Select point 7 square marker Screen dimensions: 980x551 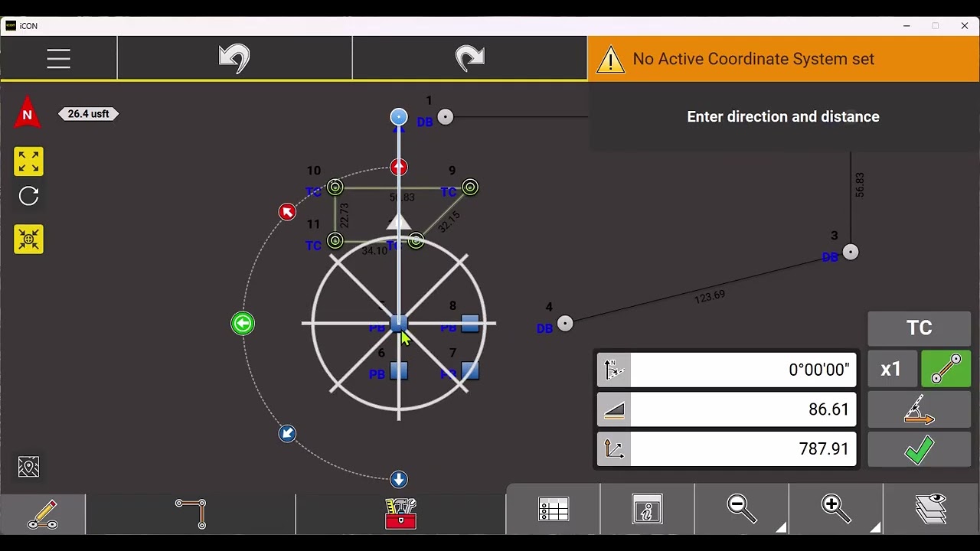(470, 371)
